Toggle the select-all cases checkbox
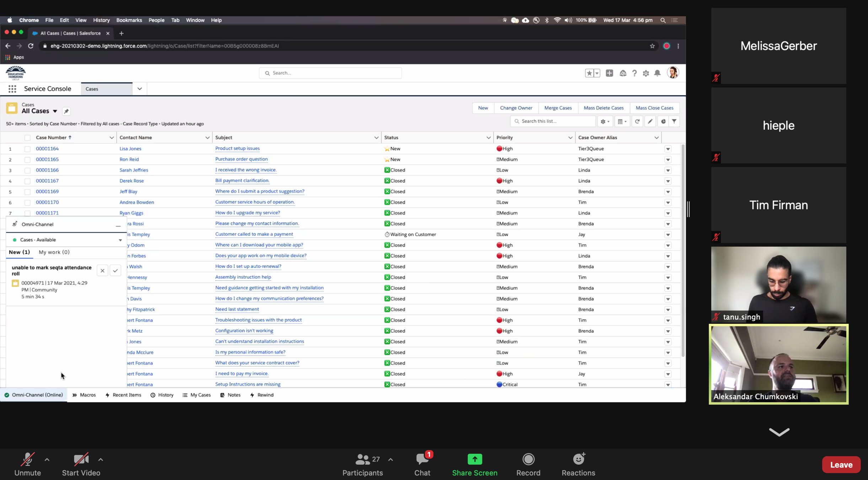The height and width of the screenshot is (480, 868). [27, 138]
